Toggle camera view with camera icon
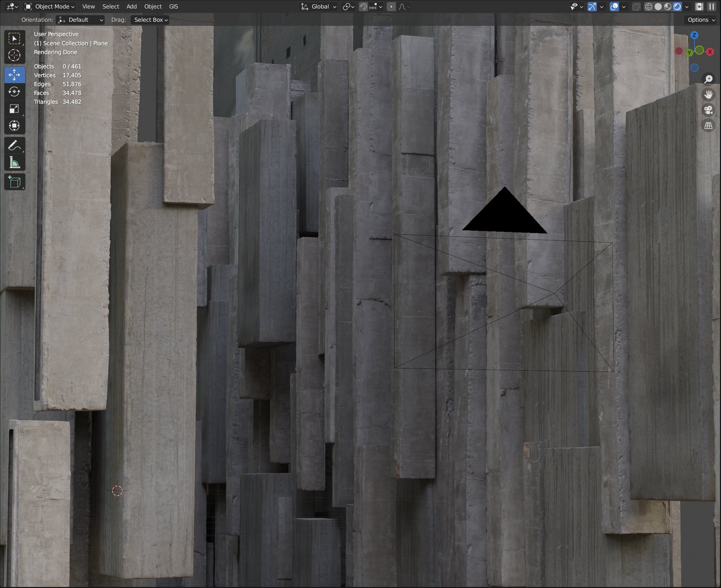The width and height of the screenshot is (721, 588). (x=708, y=110)
